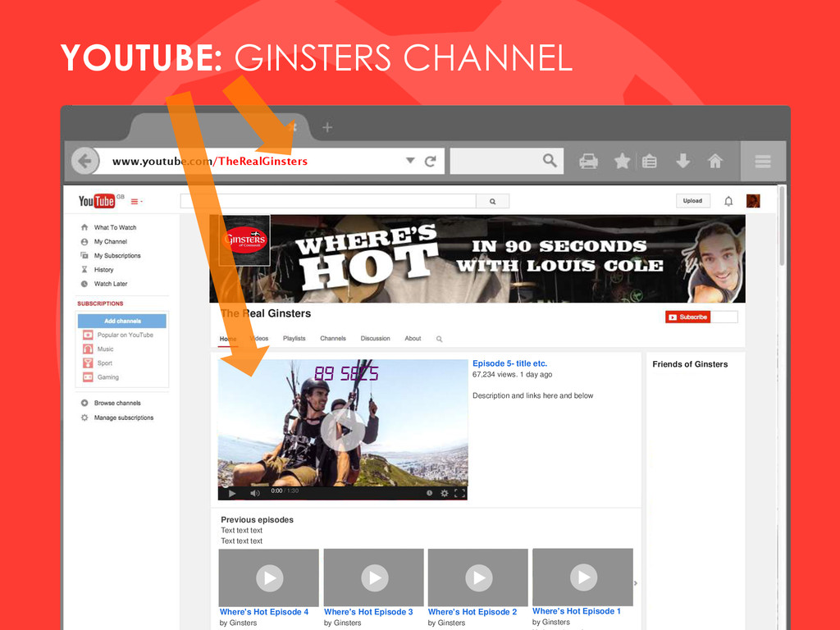Open Where's Hot Episode 1 title link
This screenshot has height=630, width=840.
coord(577,611)
